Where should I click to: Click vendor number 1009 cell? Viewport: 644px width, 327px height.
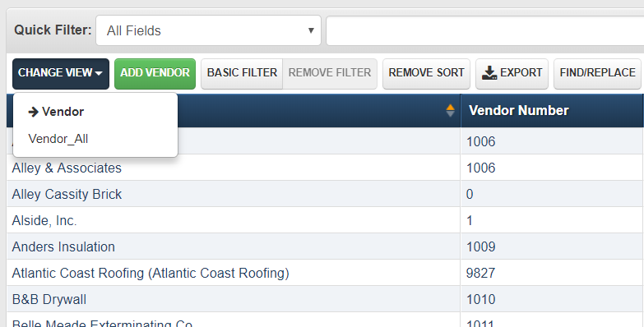click(x=553, y=246)
